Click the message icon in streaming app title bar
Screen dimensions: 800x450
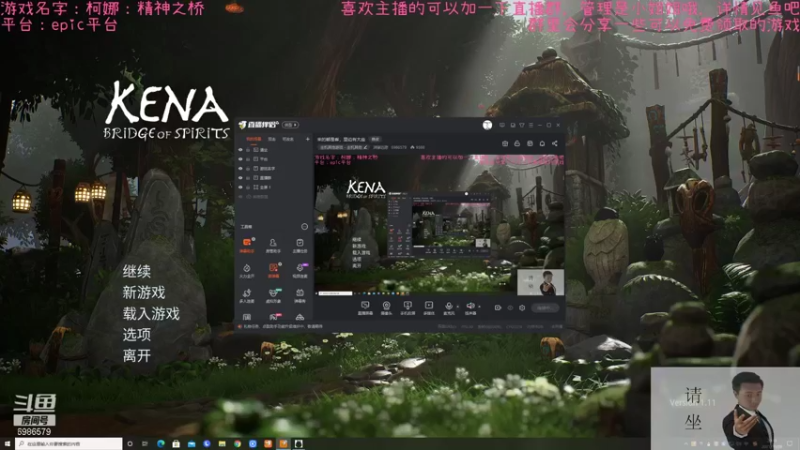502,125
